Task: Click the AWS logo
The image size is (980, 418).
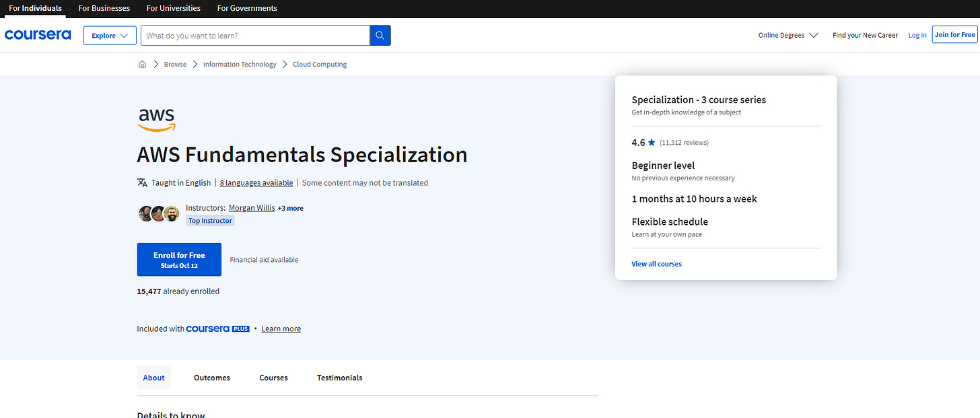Action: pos(157,120)
